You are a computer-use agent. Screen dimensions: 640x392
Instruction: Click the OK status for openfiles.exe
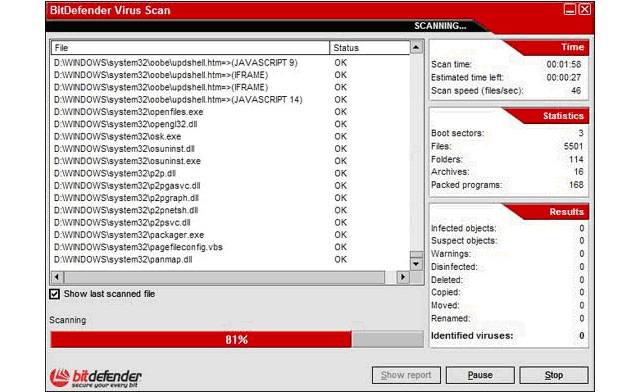click(x=340, y=112)
